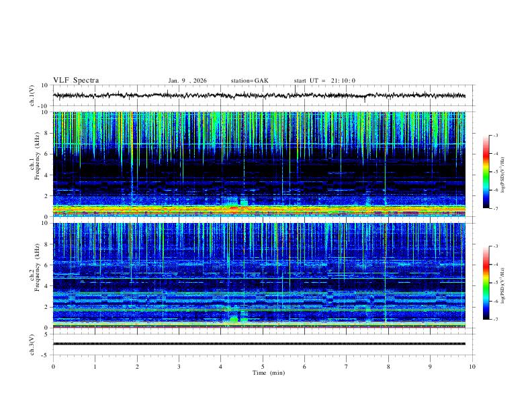
Task: Click the 'station=GAK' label
Action: pos(249,81)
